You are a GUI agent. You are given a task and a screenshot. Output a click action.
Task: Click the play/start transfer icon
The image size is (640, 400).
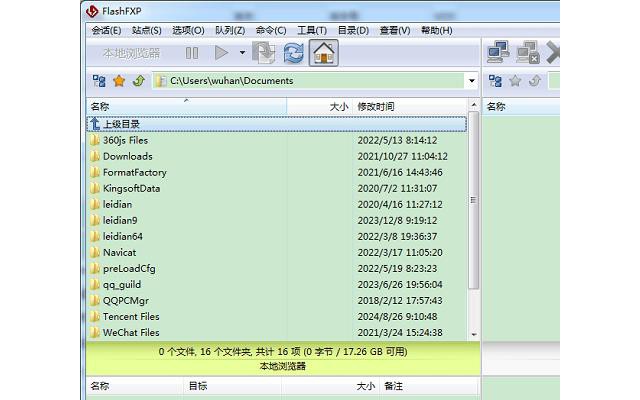221,53
